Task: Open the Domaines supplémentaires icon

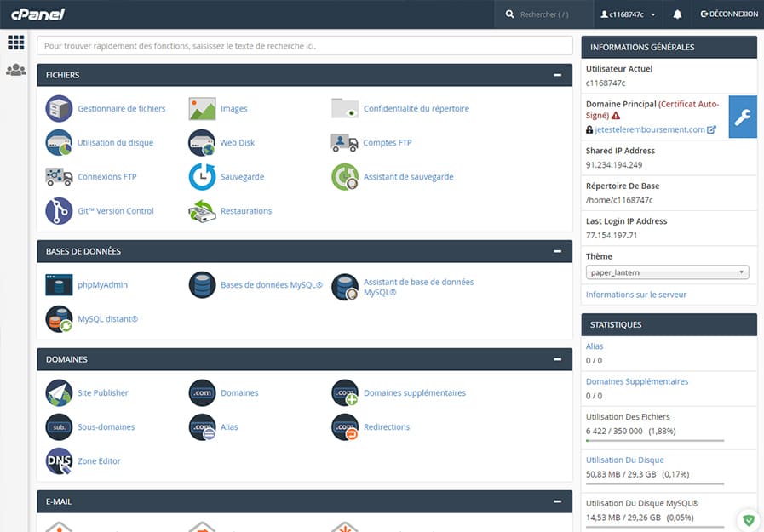Action: 345,392
